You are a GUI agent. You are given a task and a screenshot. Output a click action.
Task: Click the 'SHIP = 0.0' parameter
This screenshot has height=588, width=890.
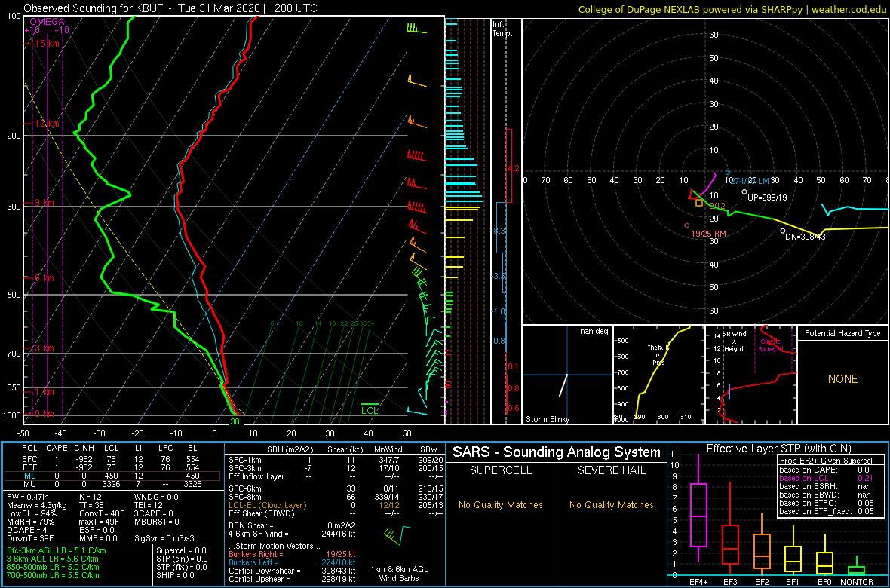[x=176, y=575]
